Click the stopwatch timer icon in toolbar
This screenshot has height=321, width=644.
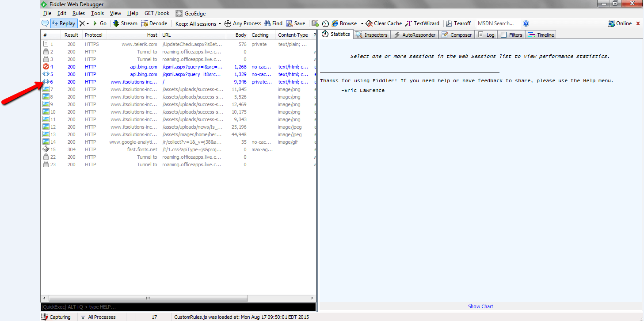[x=325, y=23]
